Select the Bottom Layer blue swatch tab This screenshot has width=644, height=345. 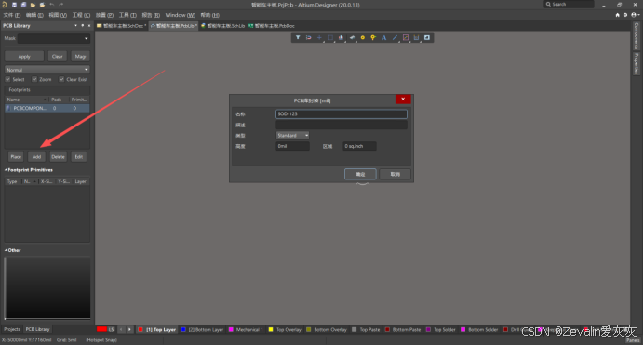202,329
